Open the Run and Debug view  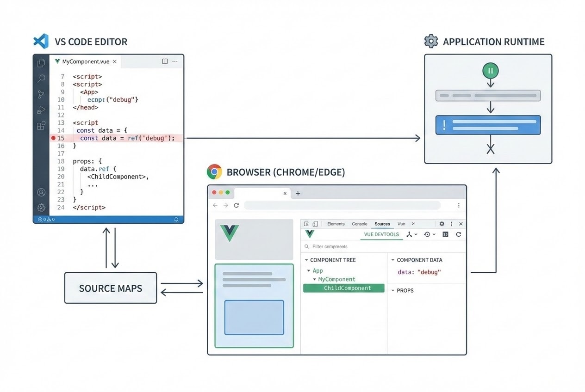(41, 110)
